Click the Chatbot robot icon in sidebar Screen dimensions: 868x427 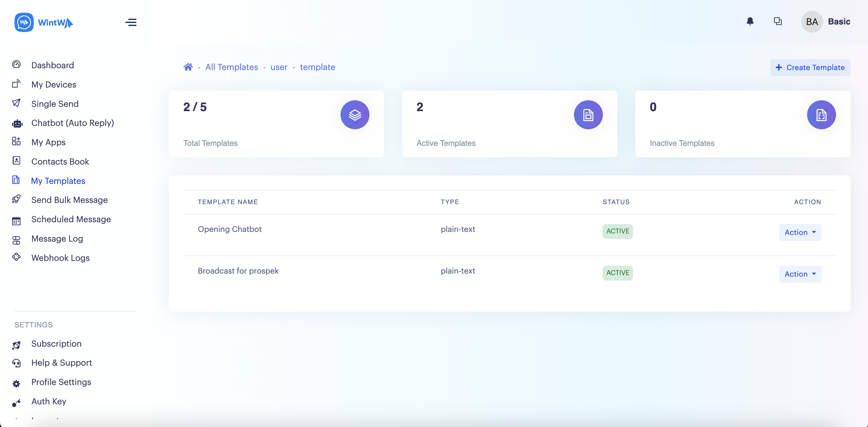coord(17,124)
